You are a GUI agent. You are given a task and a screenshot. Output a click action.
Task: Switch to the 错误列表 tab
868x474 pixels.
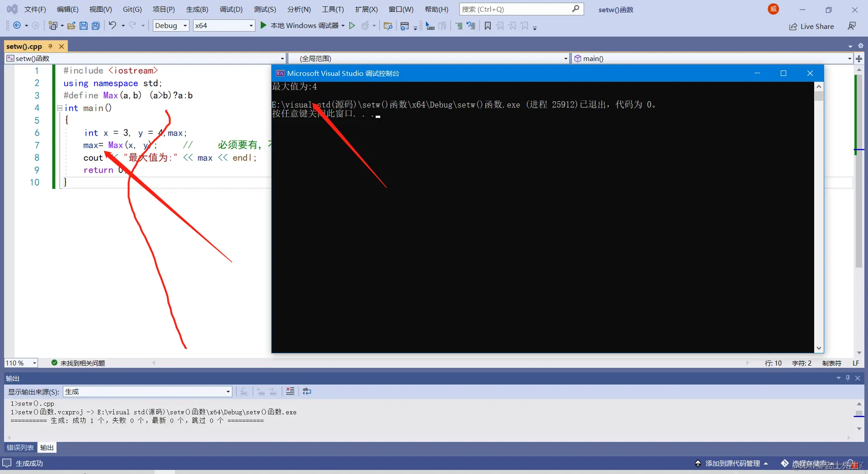[20, 448]
